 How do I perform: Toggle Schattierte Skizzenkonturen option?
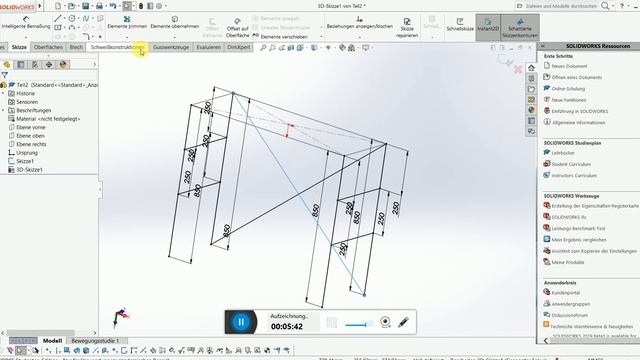coord(520,27)
